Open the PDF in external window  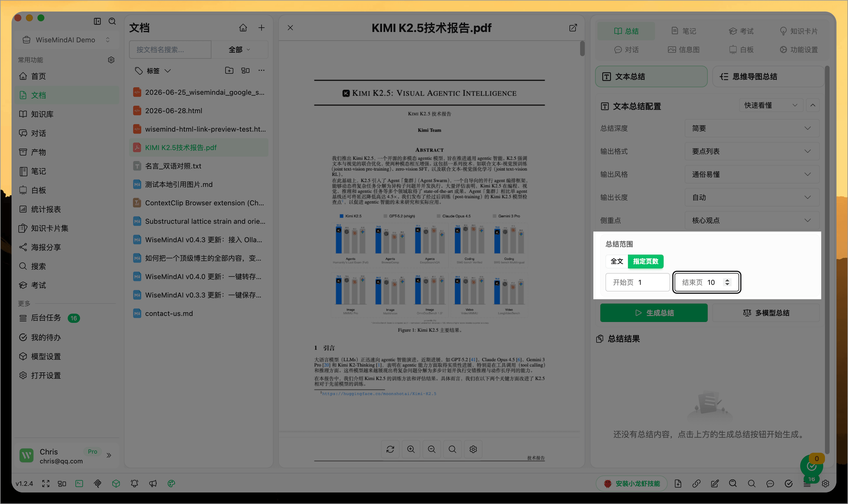click(x=573, y=28)
